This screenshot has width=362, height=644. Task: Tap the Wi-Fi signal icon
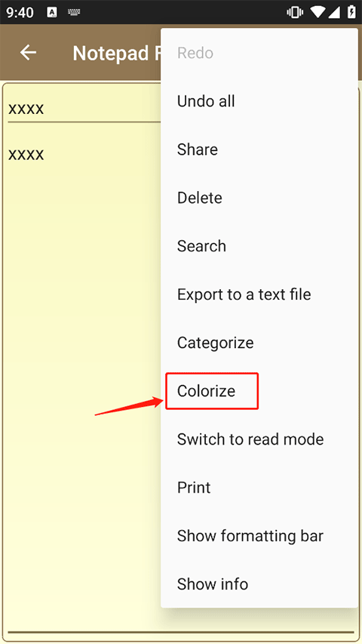click(318, 12)
